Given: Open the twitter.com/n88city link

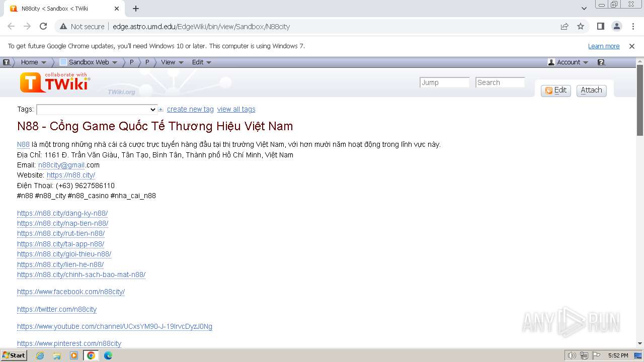Looking at the screenshot, I should click(x=57, y=309).
